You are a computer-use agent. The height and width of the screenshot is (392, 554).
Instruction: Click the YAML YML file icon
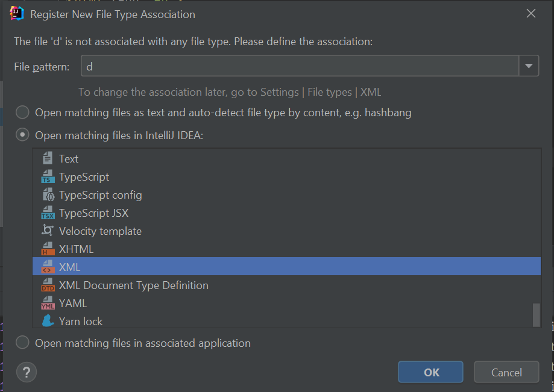coord(48,303)
